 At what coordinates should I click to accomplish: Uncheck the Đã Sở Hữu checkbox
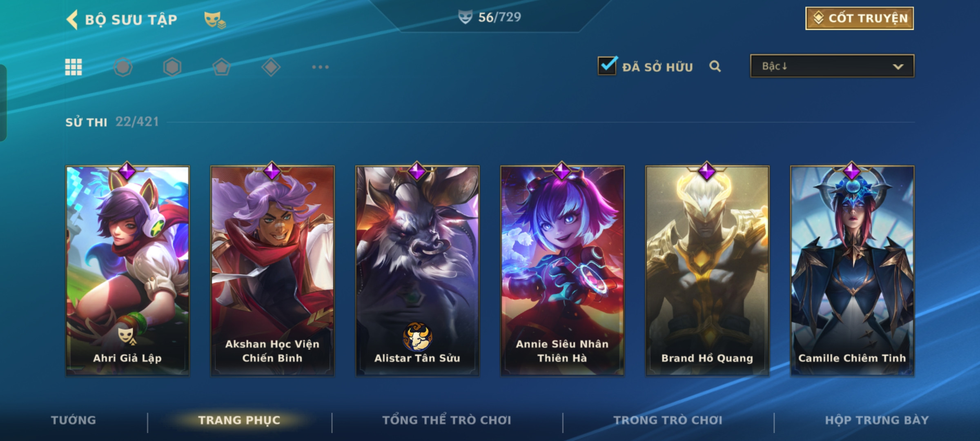[607, 65]
